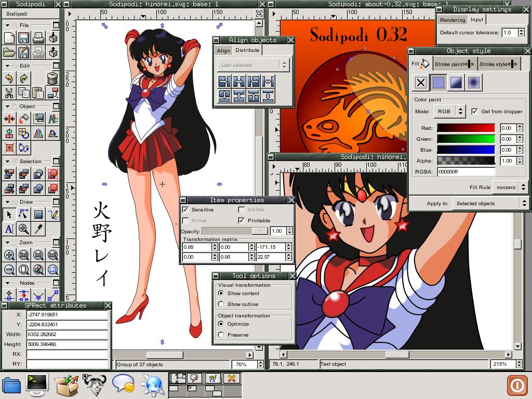
Task: Click the Undo arrow in Edit section
Action: [x=9, y=78]
